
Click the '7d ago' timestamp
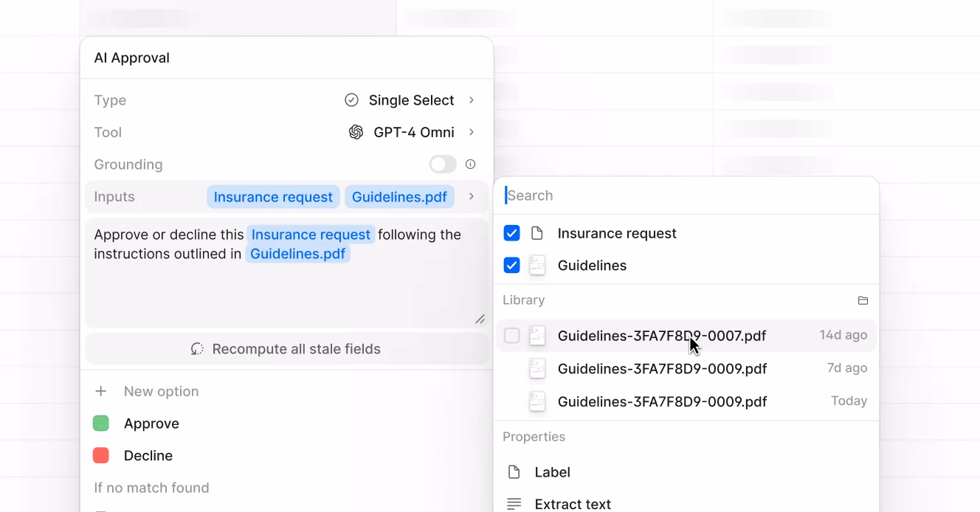coord(847,368)
